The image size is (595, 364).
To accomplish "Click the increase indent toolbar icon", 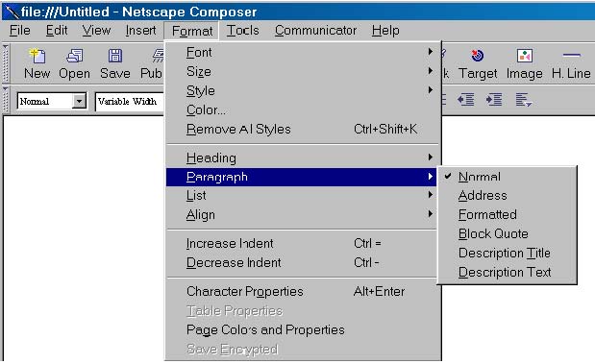I will coord(494,100).
